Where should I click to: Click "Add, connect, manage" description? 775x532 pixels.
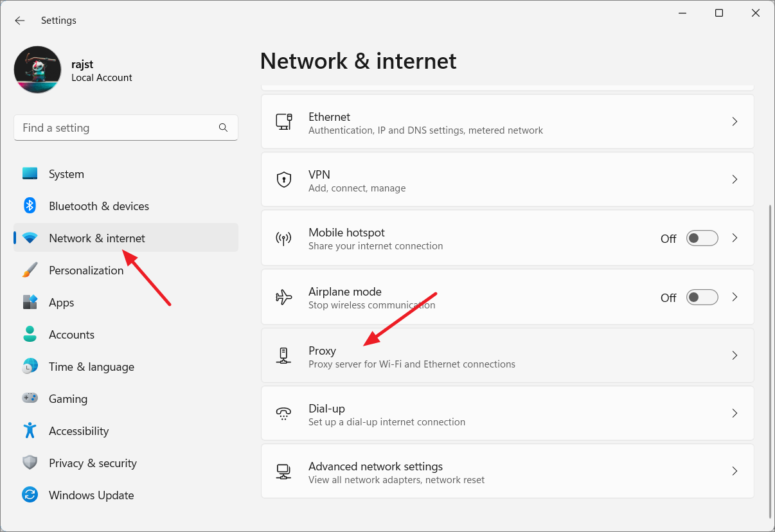click(357, 188)
